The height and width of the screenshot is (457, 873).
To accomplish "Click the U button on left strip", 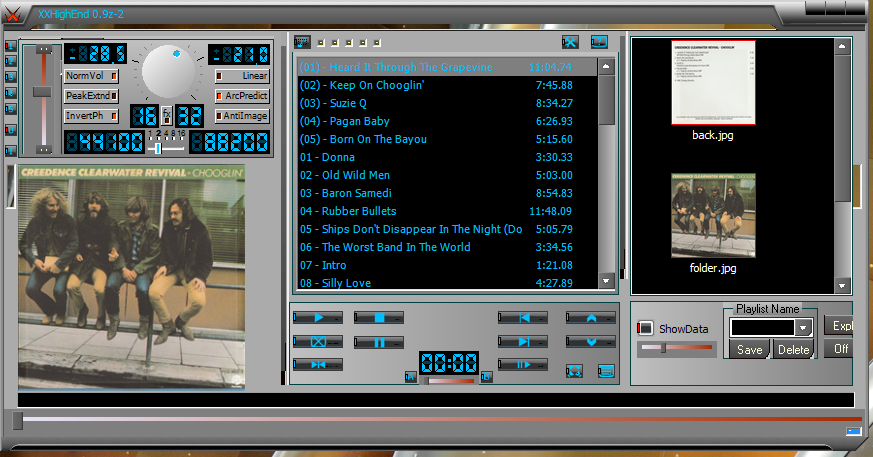I will point(10,130).
